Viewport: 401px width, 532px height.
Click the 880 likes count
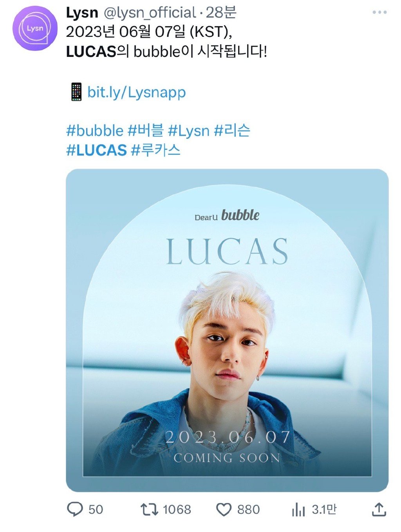pos(248,510)
